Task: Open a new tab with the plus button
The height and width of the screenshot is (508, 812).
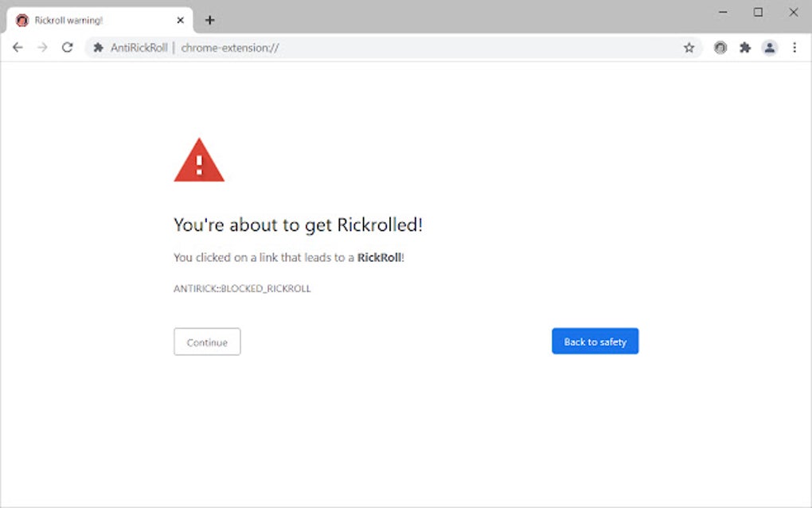Action: [209, 20]
